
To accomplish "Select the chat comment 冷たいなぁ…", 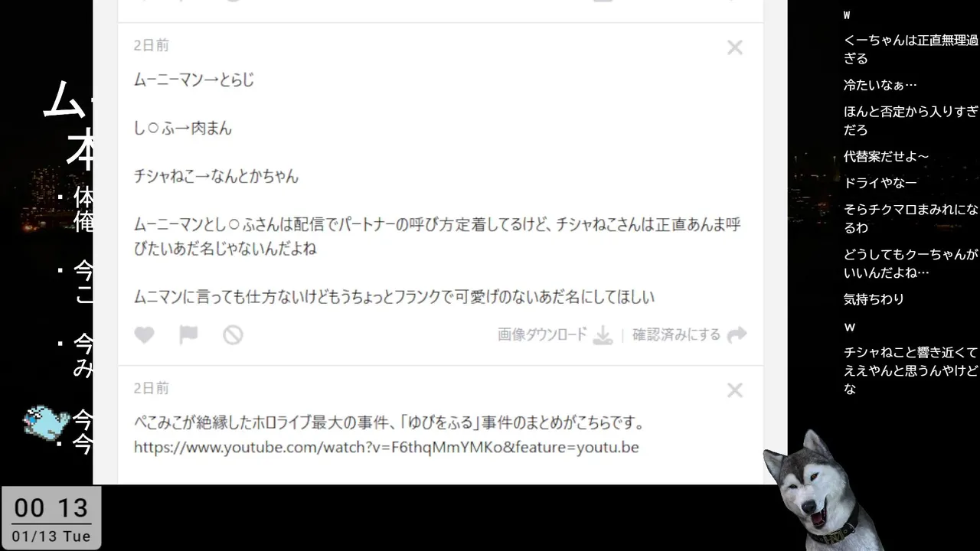I will point(880,85).
